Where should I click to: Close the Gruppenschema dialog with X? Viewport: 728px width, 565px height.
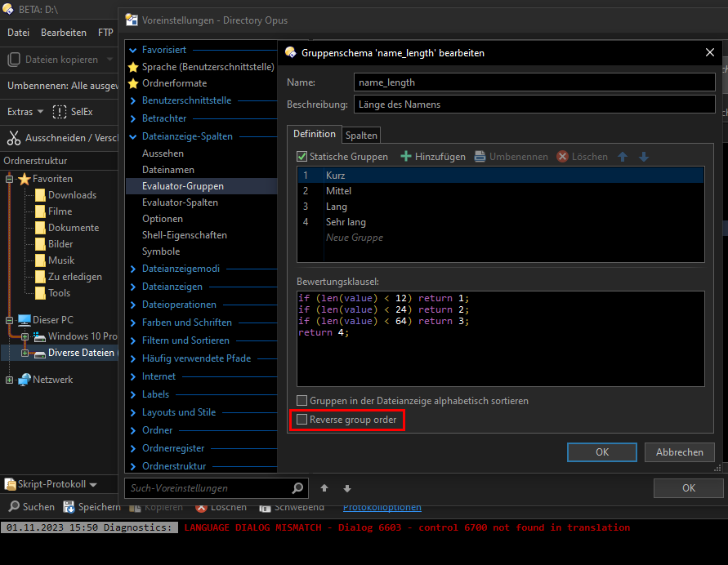(x=709, y=52)
